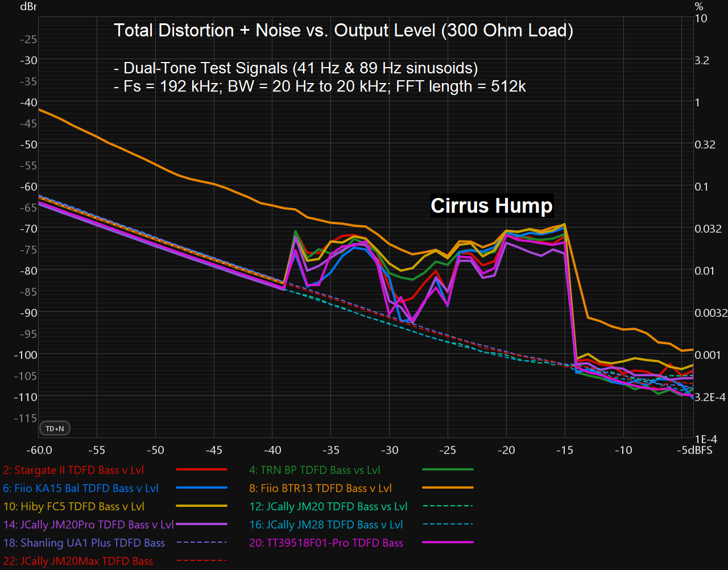
Task: Select legend entry 18: Shanling UA1 Plus
Action: coord(84,543)
